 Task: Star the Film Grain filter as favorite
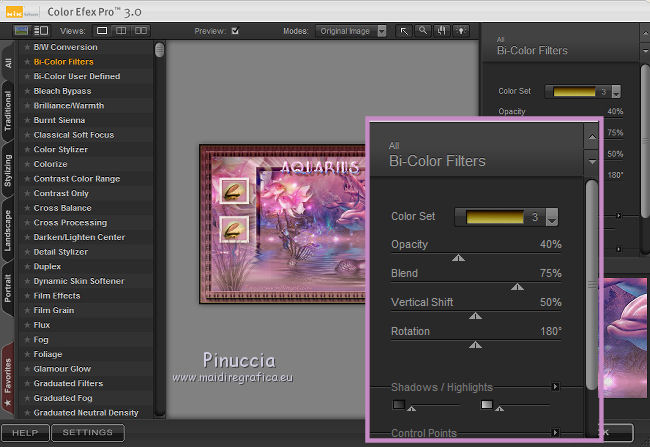pyautogui.click(x=27, y=310)
